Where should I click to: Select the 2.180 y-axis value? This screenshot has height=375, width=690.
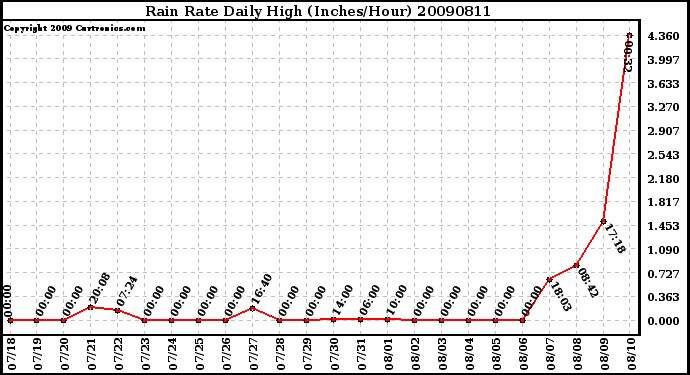pos(663,179)
